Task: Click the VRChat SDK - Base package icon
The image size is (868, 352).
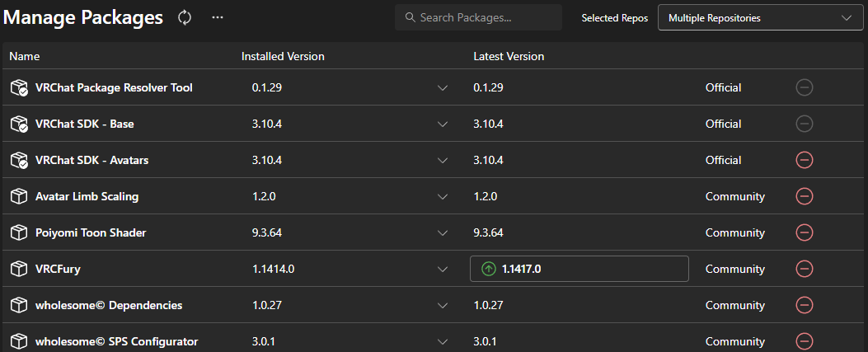Action: (20, 124)
